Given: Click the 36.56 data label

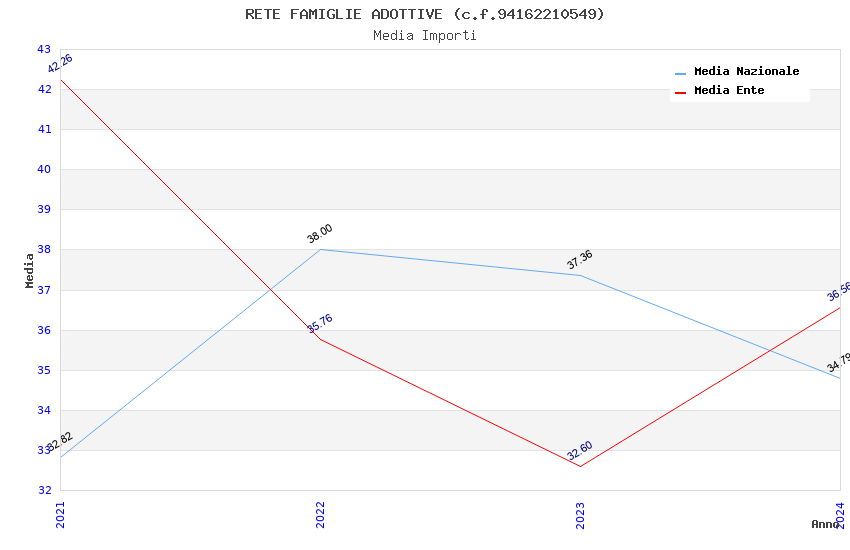Looking at the screenshot, I should pos(838,291).
